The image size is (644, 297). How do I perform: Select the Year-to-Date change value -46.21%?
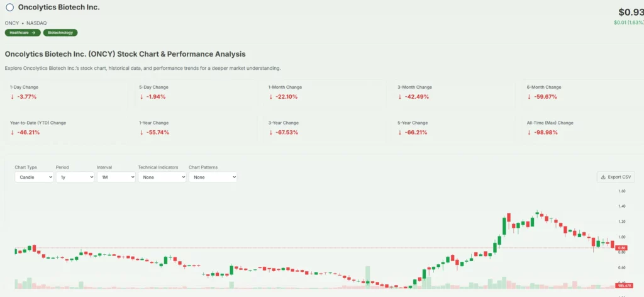click(28, 132)
